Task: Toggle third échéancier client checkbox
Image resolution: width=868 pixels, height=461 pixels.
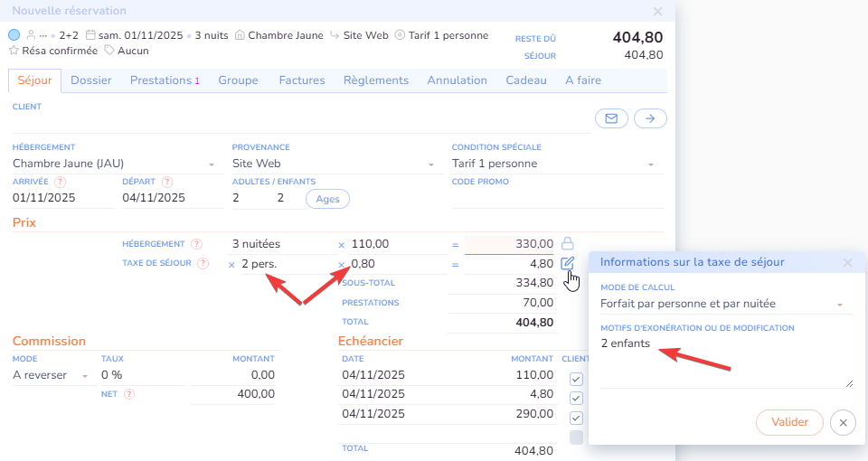Action: coord(576,419)
